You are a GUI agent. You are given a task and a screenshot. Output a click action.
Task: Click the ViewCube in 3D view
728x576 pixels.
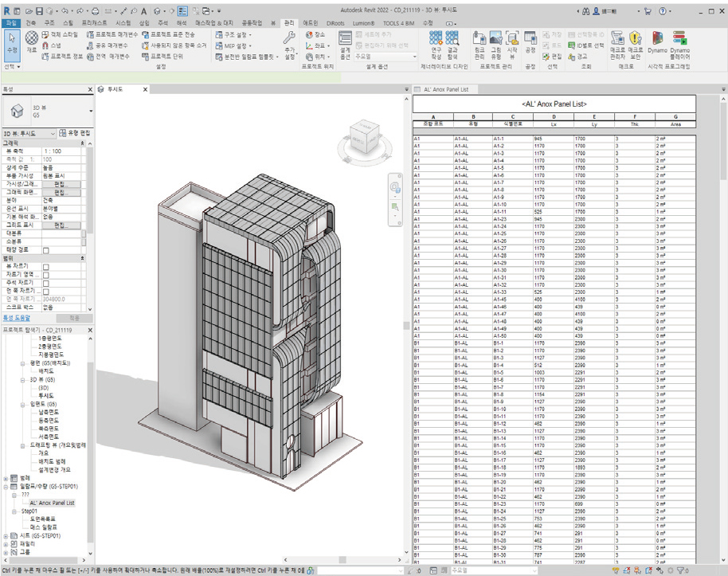click(x=365, y=138)
